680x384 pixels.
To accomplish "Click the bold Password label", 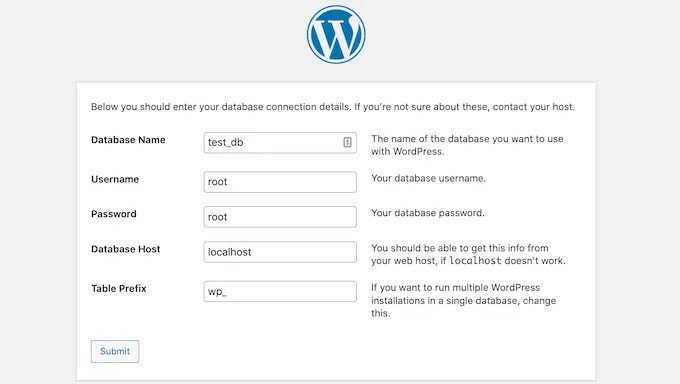I will tap(114, 214).
